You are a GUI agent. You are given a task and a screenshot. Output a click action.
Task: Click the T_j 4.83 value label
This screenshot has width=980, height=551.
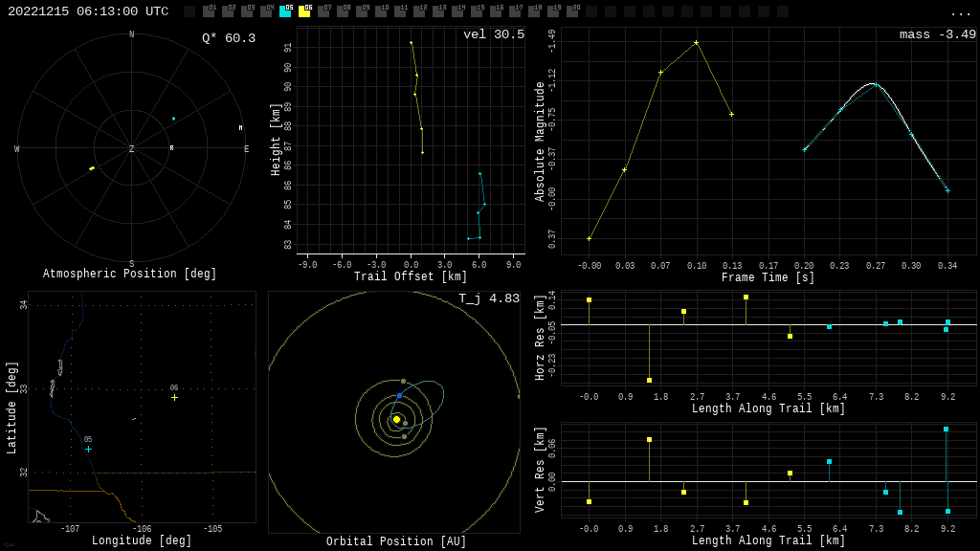(489, 298)
